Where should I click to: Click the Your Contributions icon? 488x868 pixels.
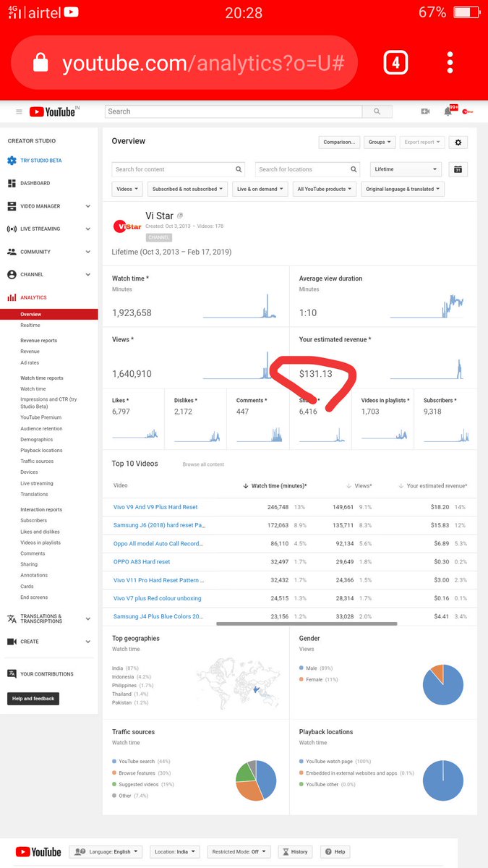12,674
